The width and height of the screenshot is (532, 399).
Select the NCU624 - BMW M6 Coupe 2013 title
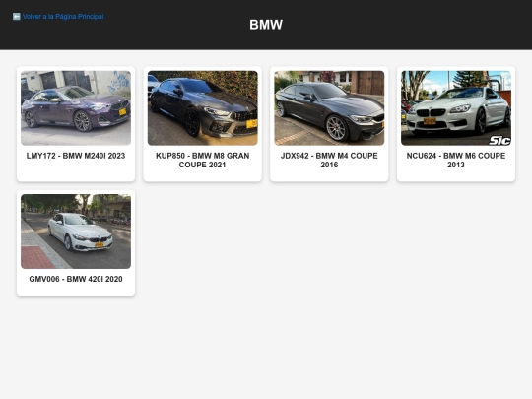coord(456,161)
